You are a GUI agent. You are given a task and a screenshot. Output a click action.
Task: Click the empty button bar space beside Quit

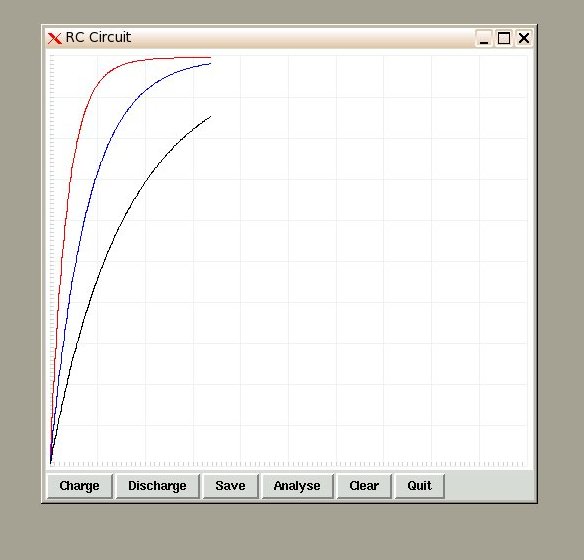[489, 486]
